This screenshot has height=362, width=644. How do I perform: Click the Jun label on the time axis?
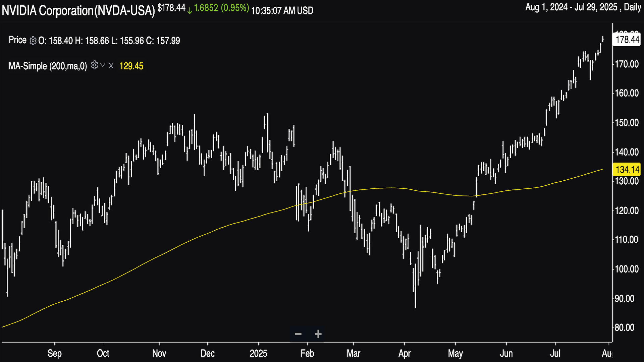[x=506, y=353]
